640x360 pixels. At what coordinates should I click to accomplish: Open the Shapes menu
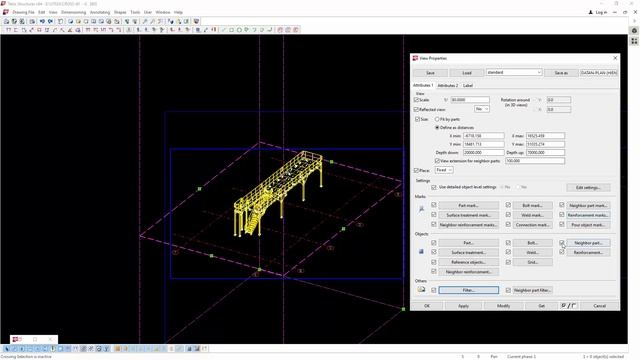120,12
